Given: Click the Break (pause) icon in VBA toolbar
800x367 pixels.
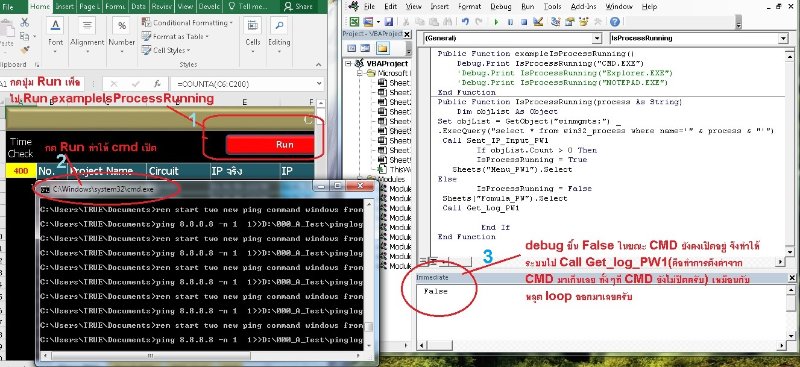Looking at the screenshot, I should click(510, 22).
